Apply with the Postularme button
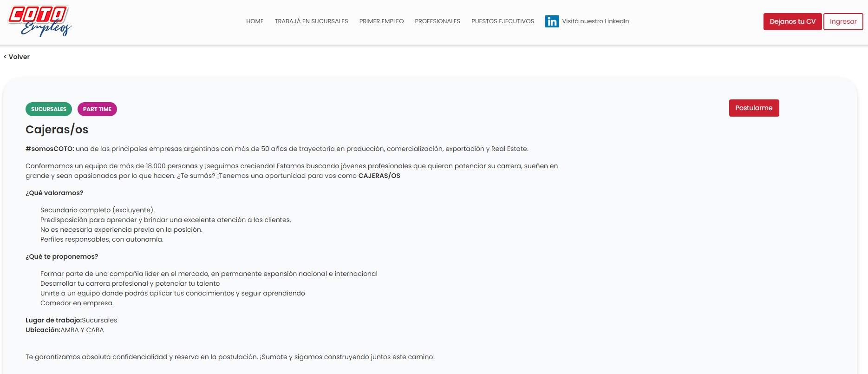 tap(754, 108)
